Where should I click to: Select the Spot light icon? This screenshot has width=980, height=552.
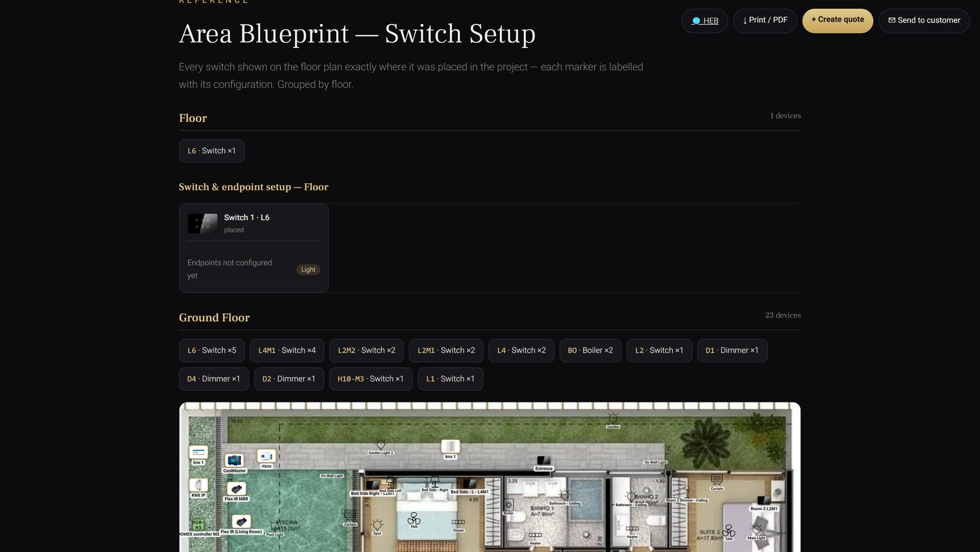(x=377, y=525)
